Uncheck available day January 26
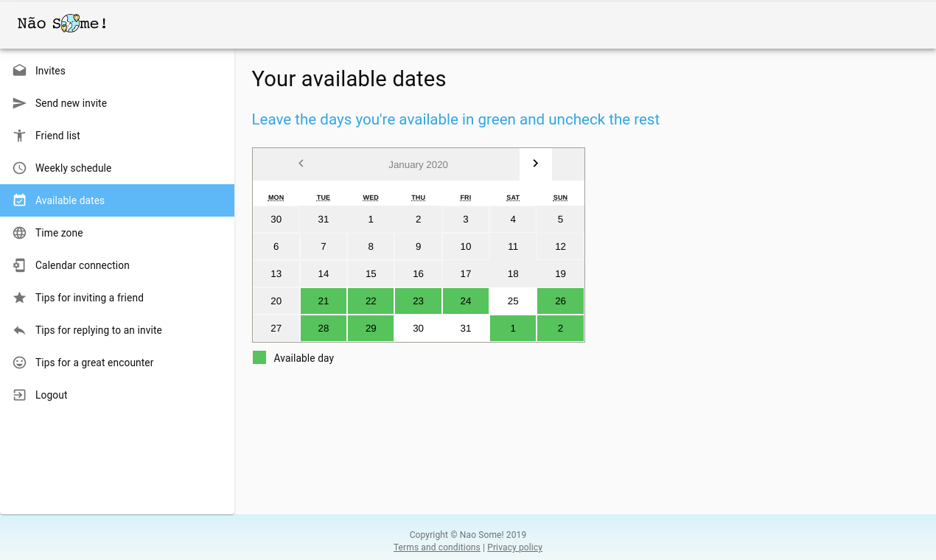 click(x=560, y=301)
